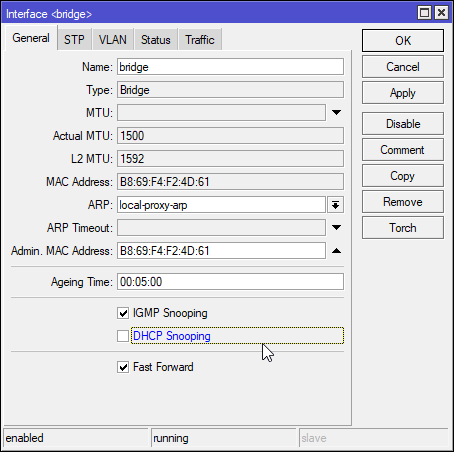454x452 pixels.
Task: Add a Comment to the interface
Action: click(403, 150)
